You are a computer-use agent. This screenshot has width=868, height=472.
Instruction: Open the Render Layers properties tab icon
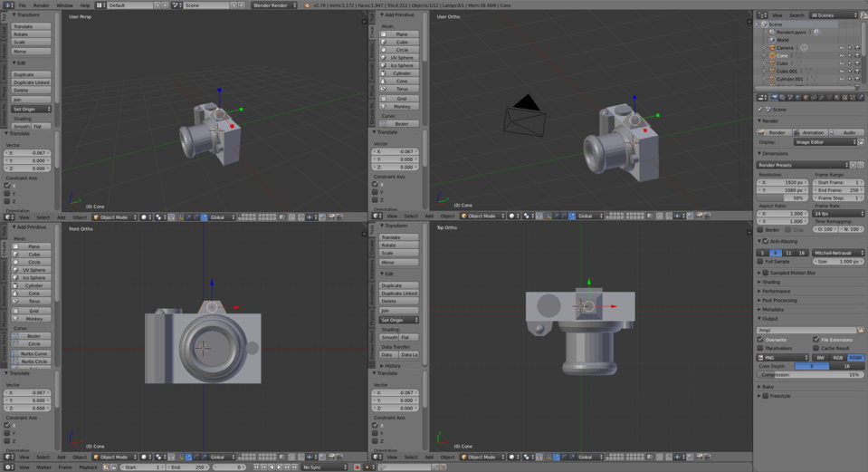pyautogui.click(x=782, y=97)
